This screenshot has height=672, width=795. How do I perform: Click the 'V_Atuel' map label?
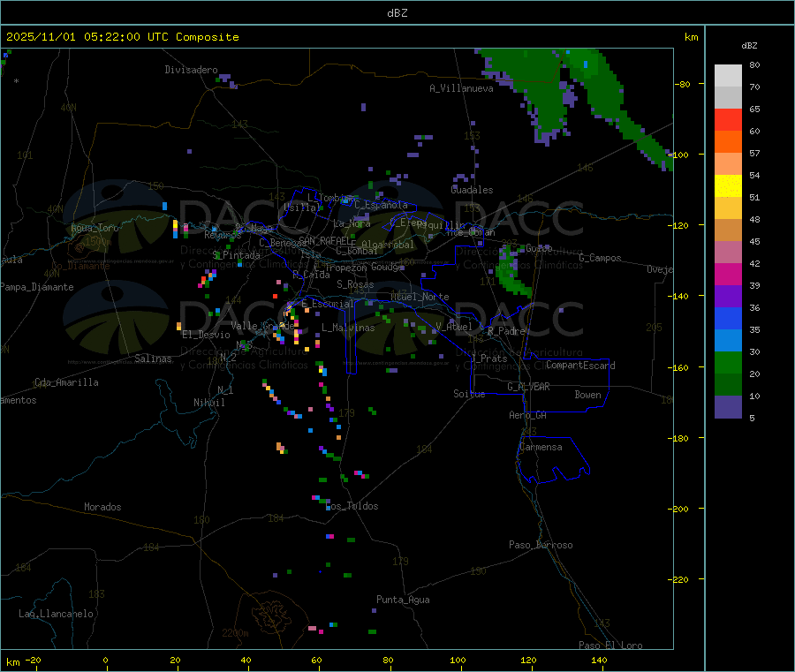click(454, 327)
